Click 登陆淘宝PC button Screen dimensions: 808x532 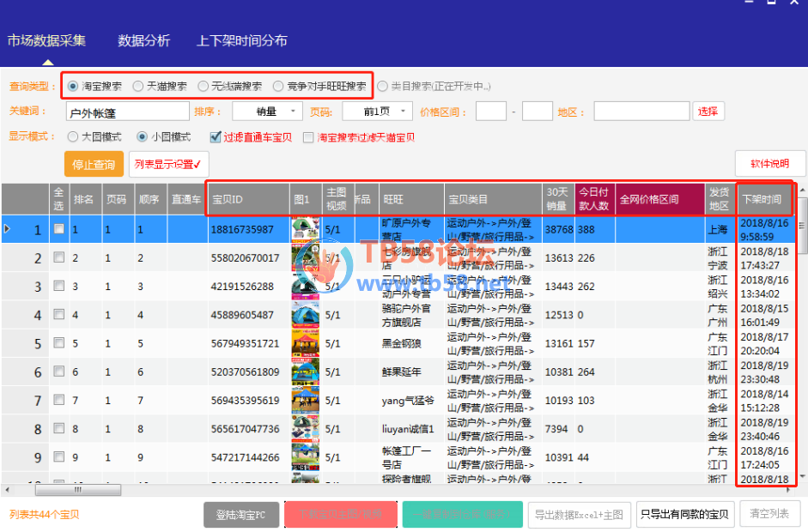240,515
